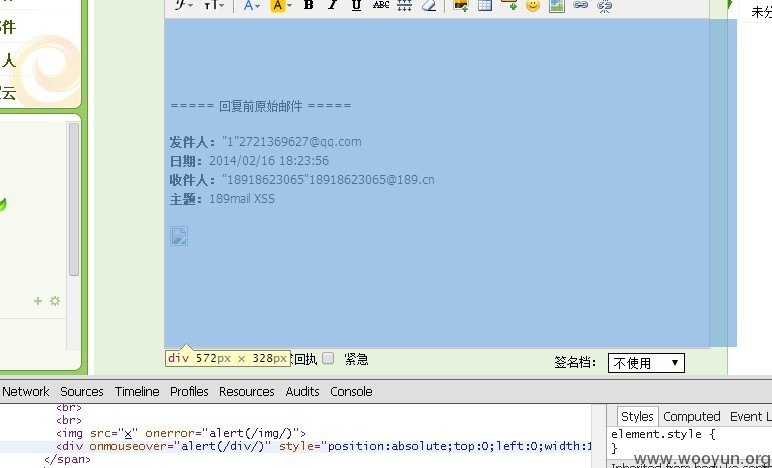Screen dimensions: 772x468
Task: Clear formatting with the eraser icon
Action: [429, 5]
